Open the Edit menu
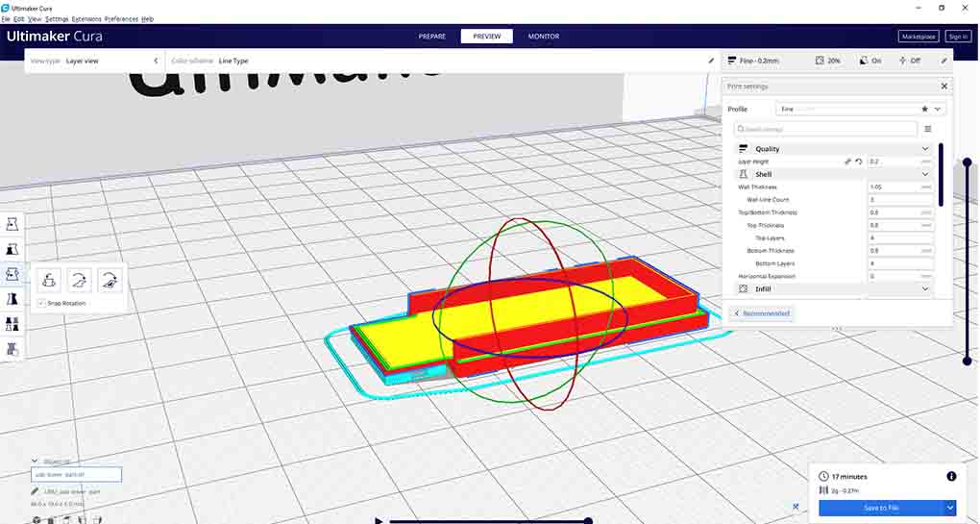This screenshot has width=980, height=524. pos(19,19)
